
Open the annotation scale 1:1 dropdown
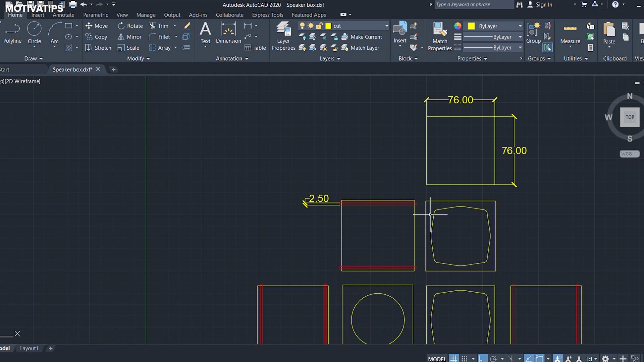592,359
